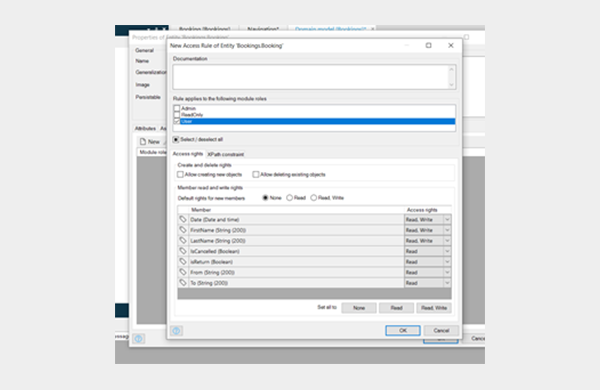The image size is (600, 390).
Task: Close the New Access Rule dialog
Action: [x=451, y=45]
